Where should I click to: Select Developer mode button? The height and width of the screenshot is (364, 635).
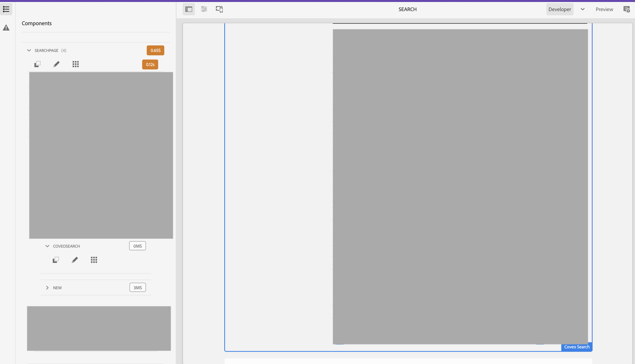[559, 9]
